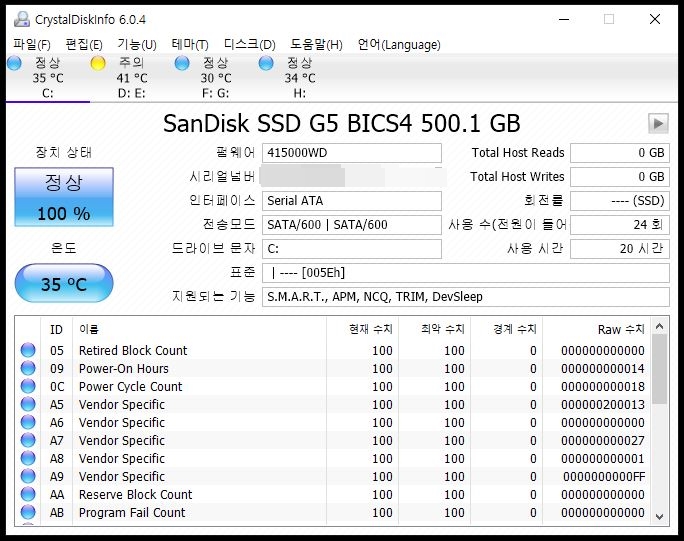
Task: Open the 언어(Language) menu
Action: pyautogui.click(x=399, y=45)
